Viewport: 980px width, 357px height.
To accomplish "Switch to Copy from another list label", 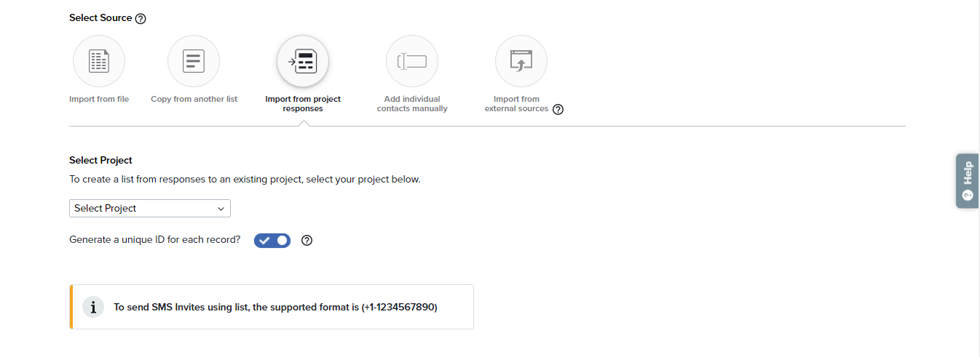I will 194,99.
